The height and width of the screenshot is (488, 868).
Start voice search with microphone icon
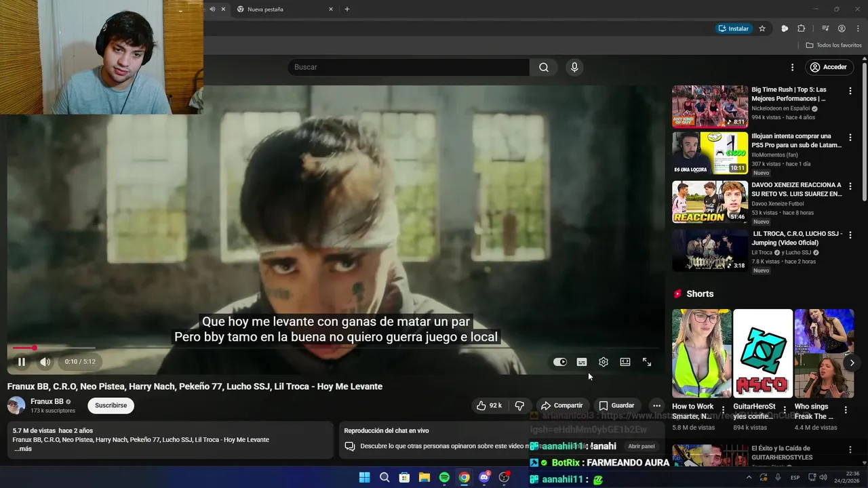point(574,67)
